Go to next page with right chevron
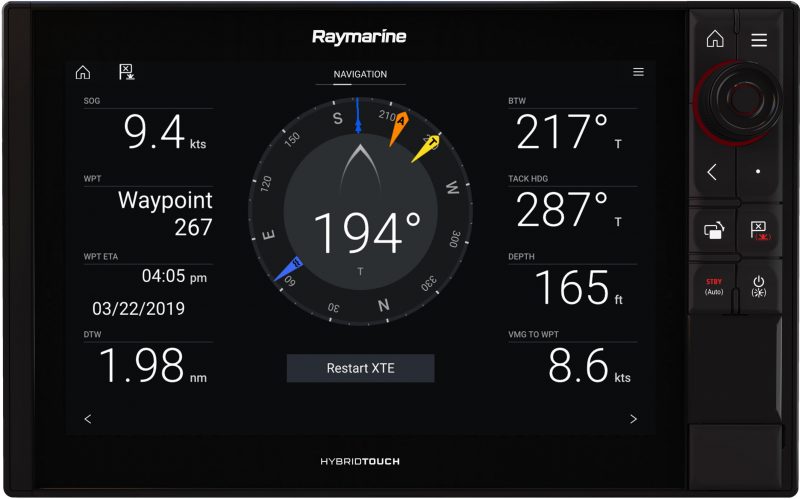 point(633,419)
